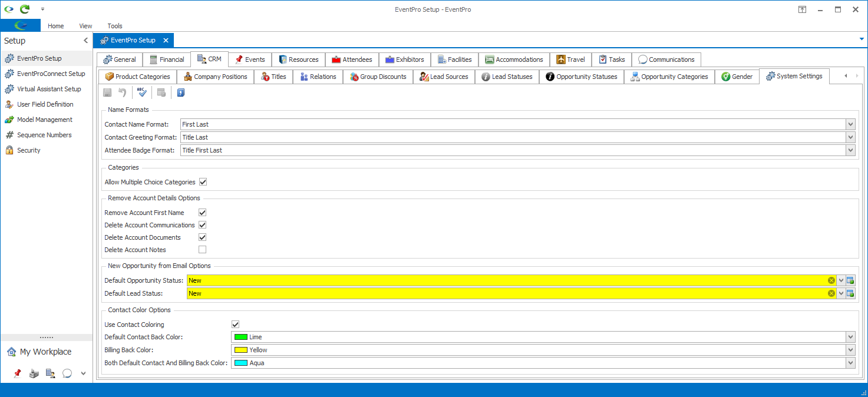Expand the Attendee Badge Format dropdown
Screen dimensions: 868x397
(850, 150)
